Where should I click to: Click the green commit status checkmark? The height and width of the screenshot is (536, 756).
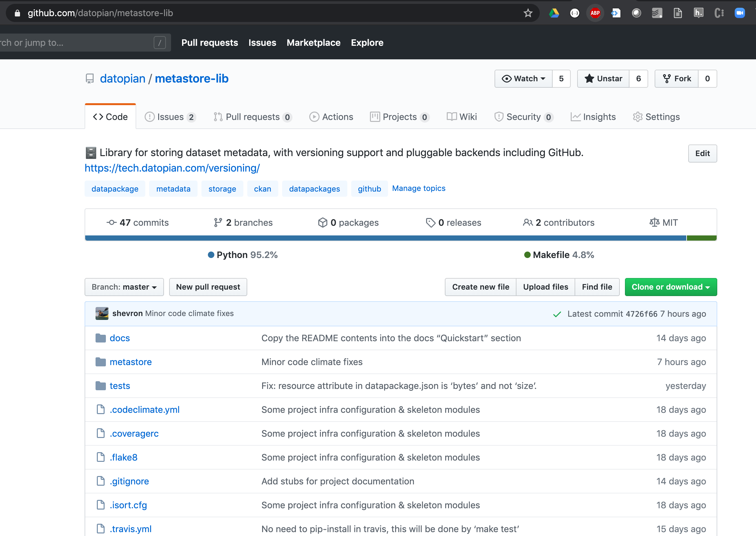point(557,314)
